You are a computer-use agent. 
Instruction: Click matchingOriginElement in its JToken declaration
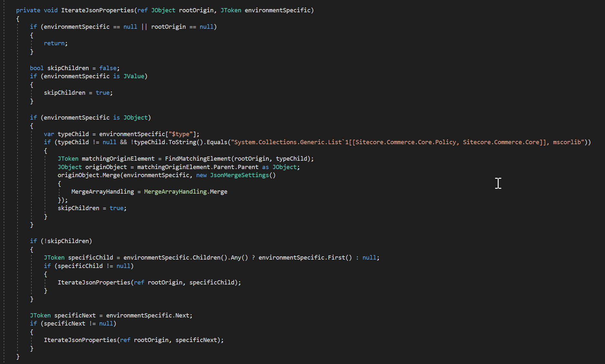[118, 159]
